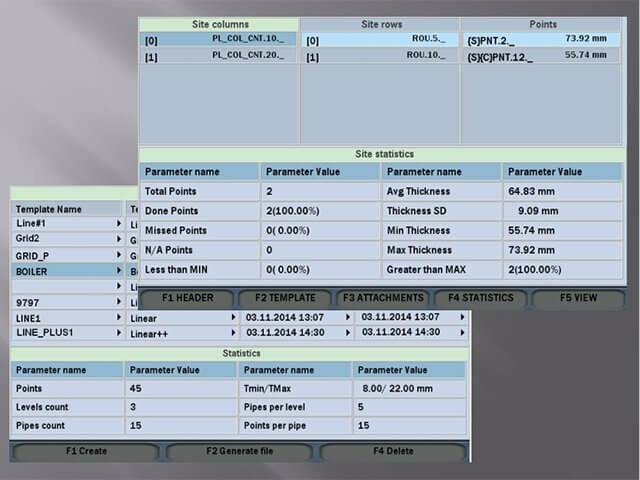Expand the arrow beside Line#1 template
Screen dimensions: 640x480
pos(119,224)
